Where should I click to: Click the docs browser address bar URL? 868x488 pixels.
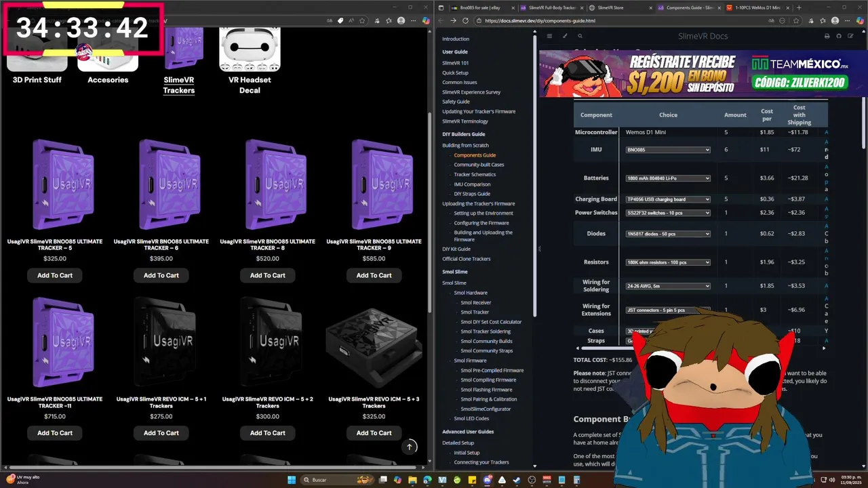click(x=540, y=21)
